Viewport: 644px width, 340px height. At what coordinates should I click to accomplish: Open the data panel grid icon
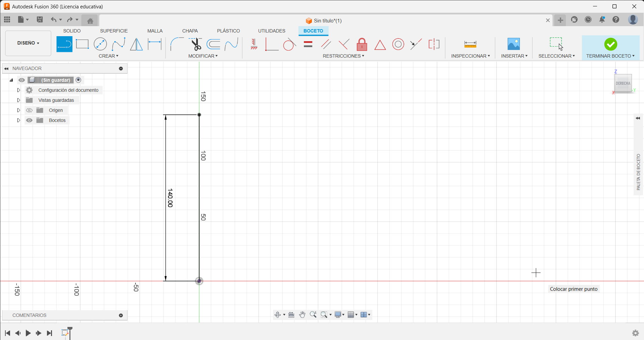click(7, 19)
